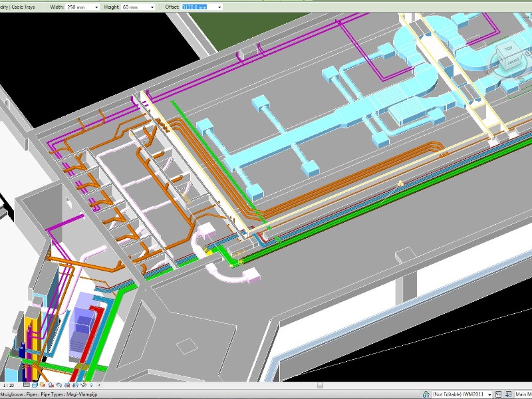Open the Detail Level icon in view bar
Screen dimensions: 532x399
coord(26,385)
